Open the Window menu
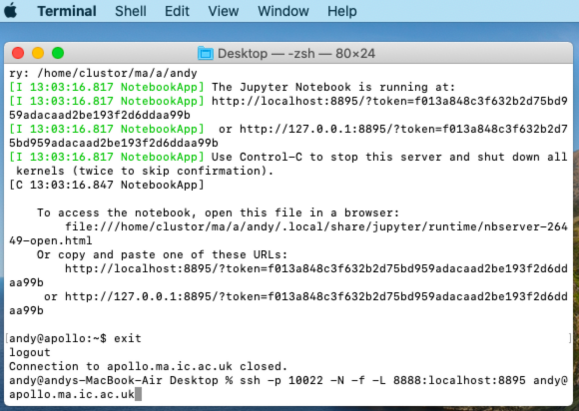 [283, 11]
